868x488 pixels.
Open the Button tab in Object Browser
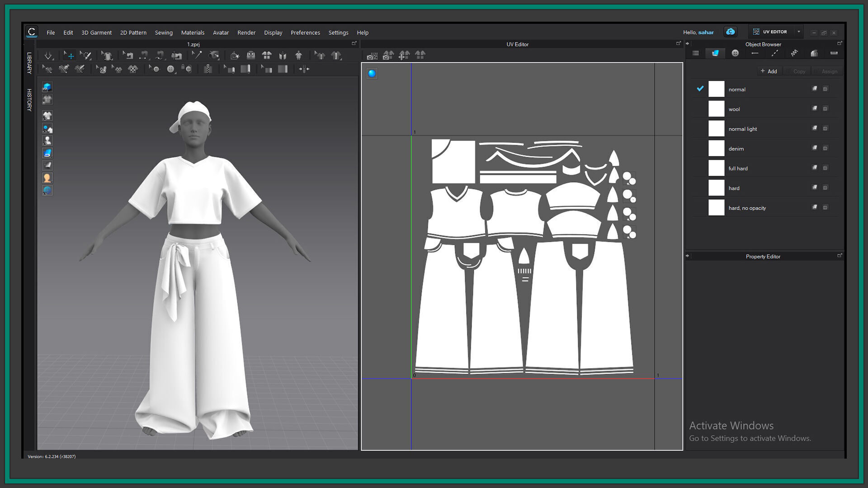click(735, 53)
